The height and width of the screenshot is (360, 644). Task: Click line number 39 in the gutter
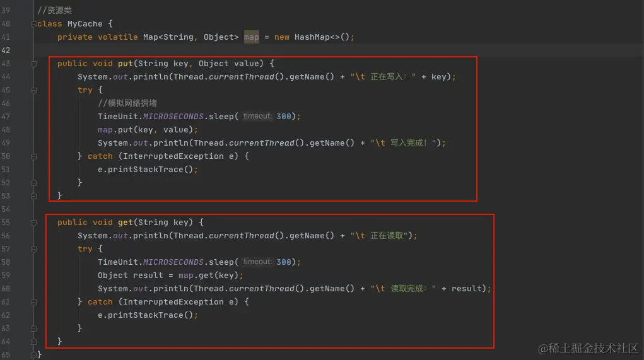(x=6, y=11)
